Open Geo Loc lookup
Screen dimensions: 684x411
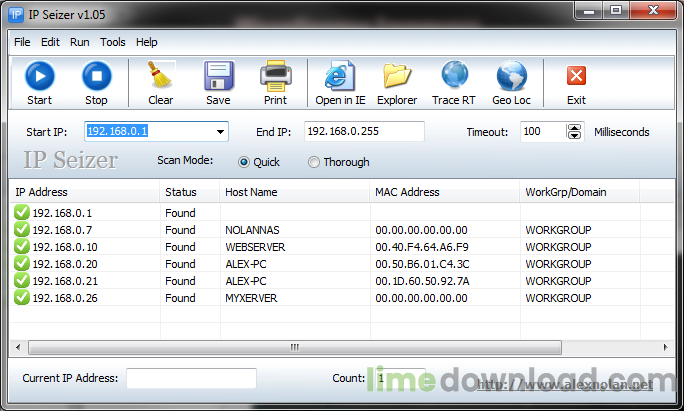click(x=511, y=83)
